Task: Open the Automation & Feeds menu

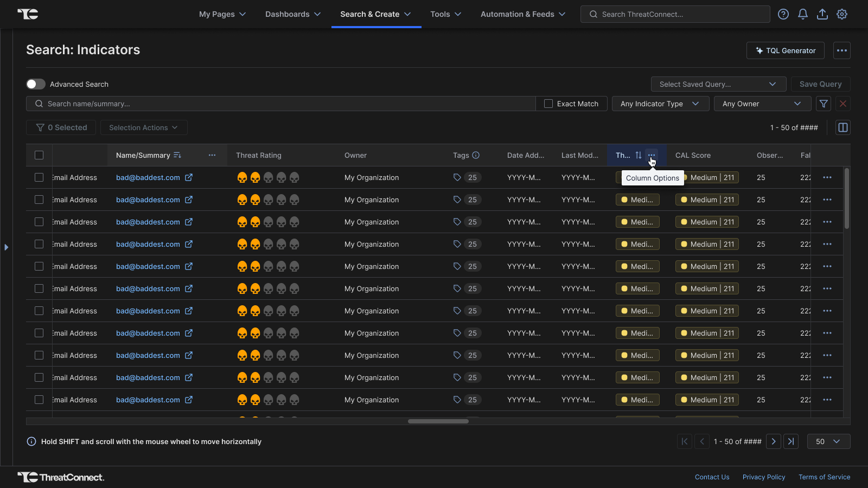Action: 522,14
